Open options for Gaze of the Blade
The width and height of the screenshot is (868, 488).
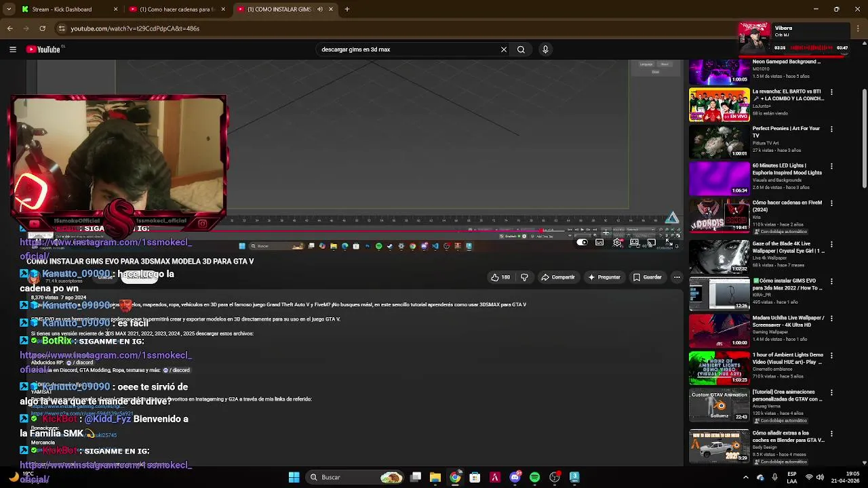[831, 244]
